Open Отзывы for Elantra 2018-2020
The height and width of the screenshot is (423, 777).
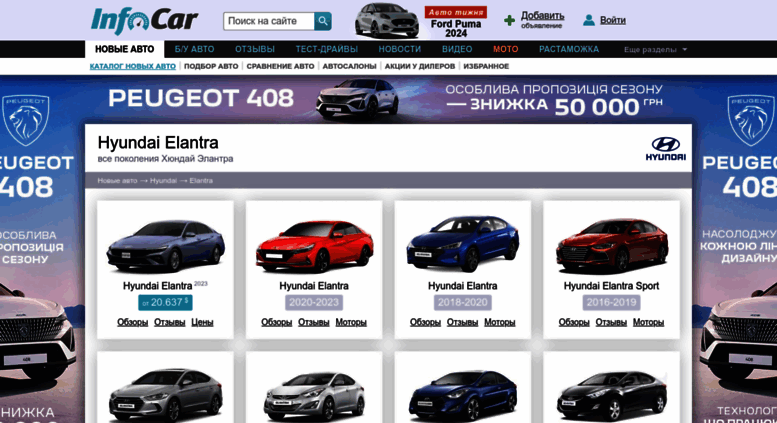(462, 322)
